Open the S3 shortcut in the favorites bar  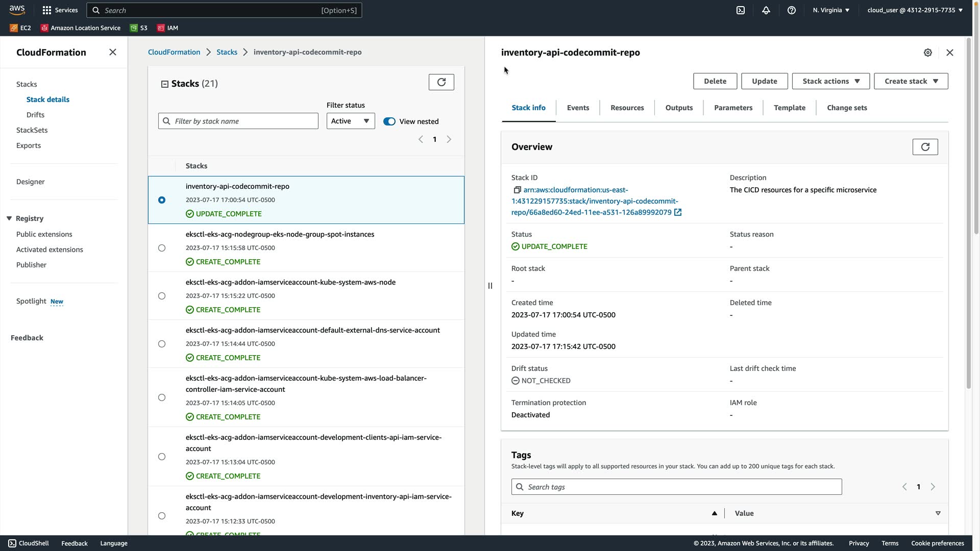point(139,28)
